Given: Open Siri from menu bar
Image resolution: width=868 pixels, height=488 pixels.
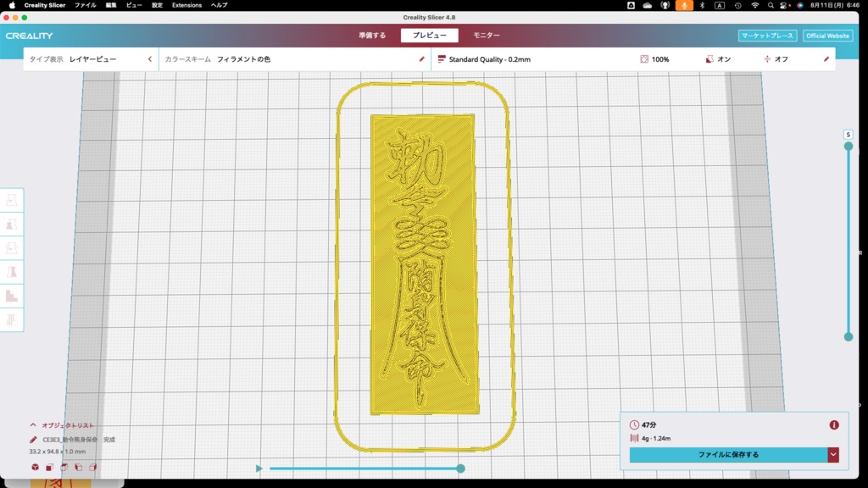Looking at the screenshot, I should click(x=800, y=5).
